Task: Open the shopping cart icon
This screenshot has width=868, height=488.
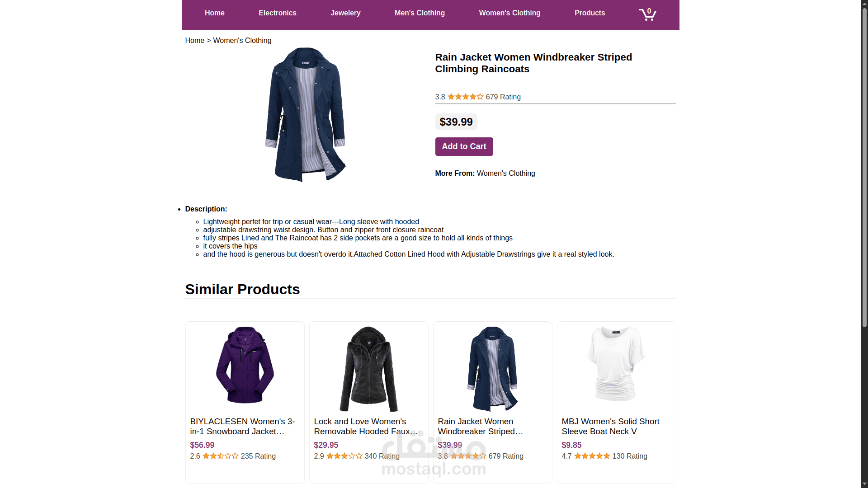Action: pyautogui.click(x=647, y=14)
